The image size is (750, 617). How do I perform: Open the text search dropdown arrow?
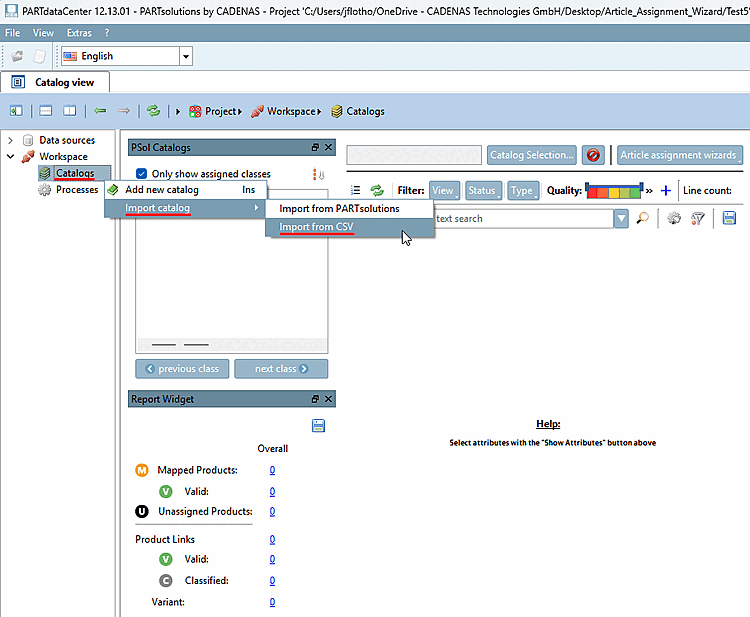click(x=621, y=219)
